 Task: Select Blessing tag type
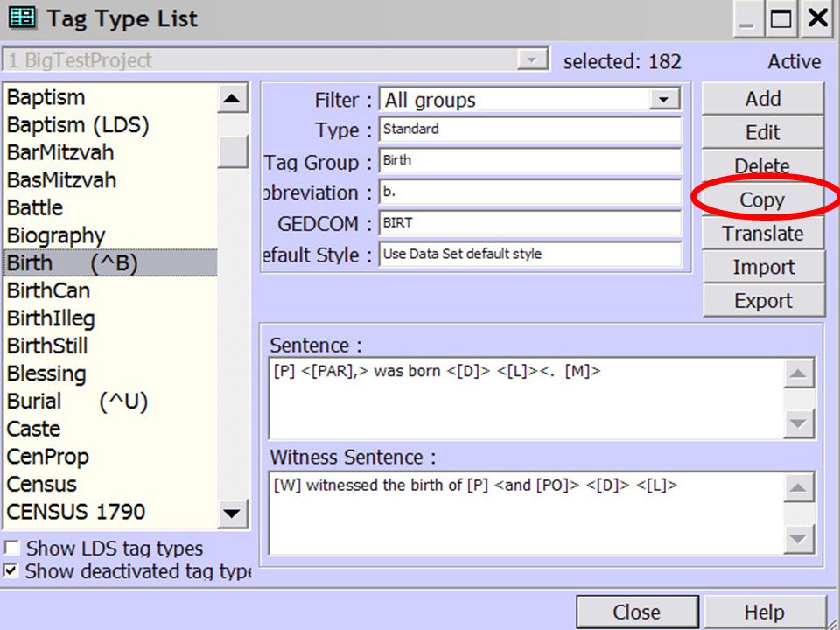pyautogui.click(x=110, y=374)
